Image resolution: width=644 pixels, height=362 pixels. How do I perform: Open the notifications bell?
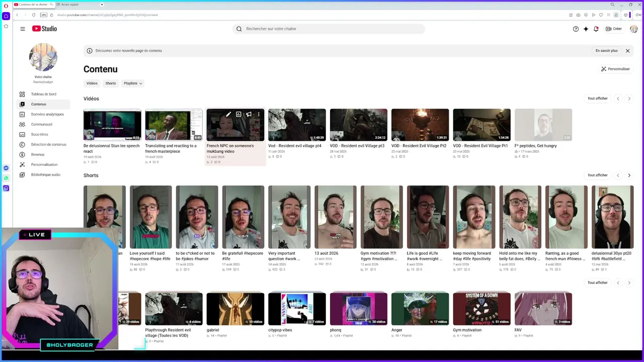click(x=596, y=29)
